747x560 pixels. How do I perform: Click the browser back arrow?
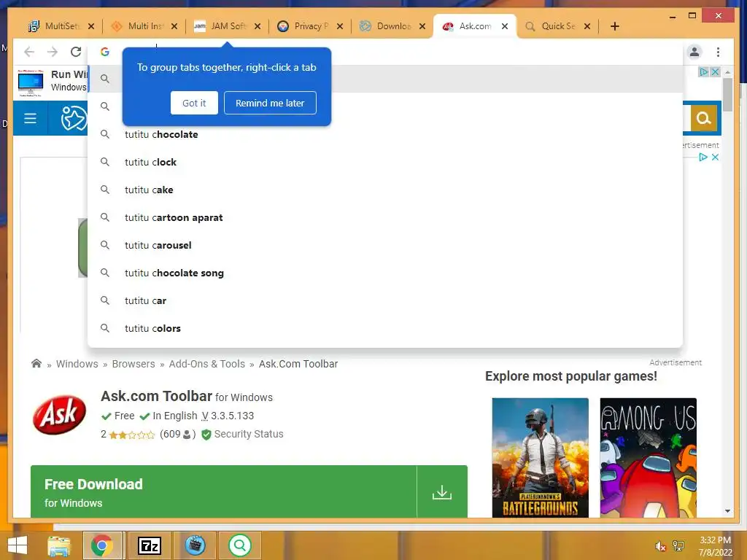click(x=29, y=52)
